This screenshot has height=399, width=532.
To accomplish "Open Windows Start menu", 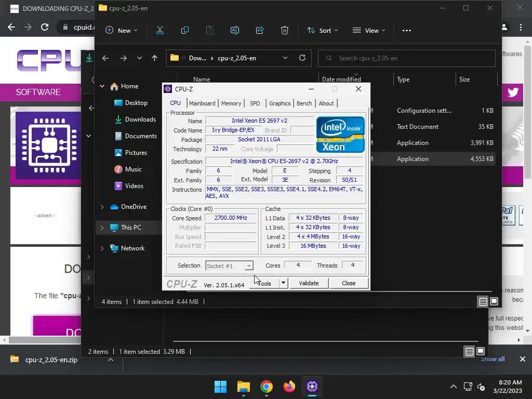I will coord(220,387).
